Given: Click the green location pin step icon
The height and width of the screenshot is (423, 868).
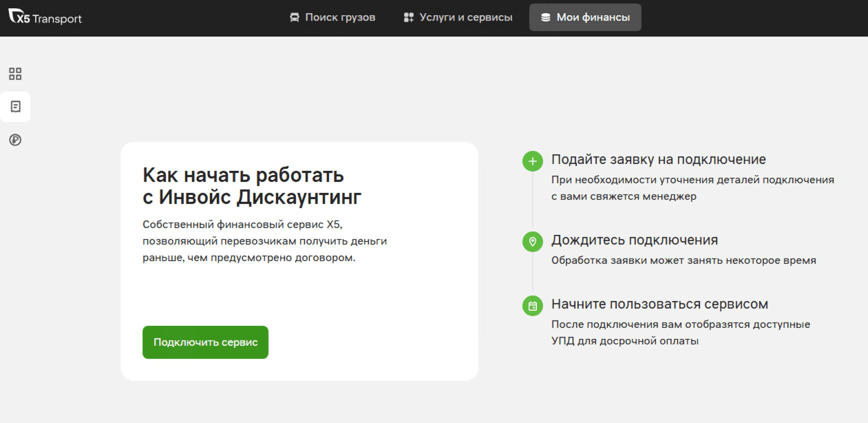Looking at the screenshot, I should click(x=533, y=242).
